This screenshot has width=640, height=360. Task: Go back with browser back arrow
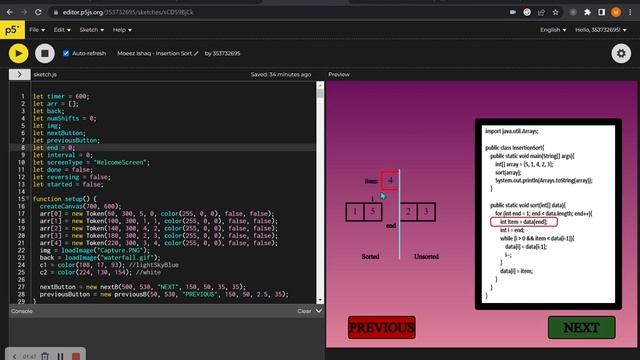(9, 12)
